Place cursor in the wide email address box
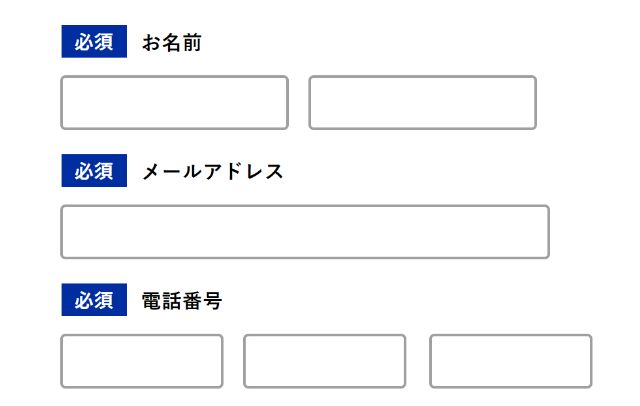The height and width of the screenshot is (406, 640). point(305,232)
